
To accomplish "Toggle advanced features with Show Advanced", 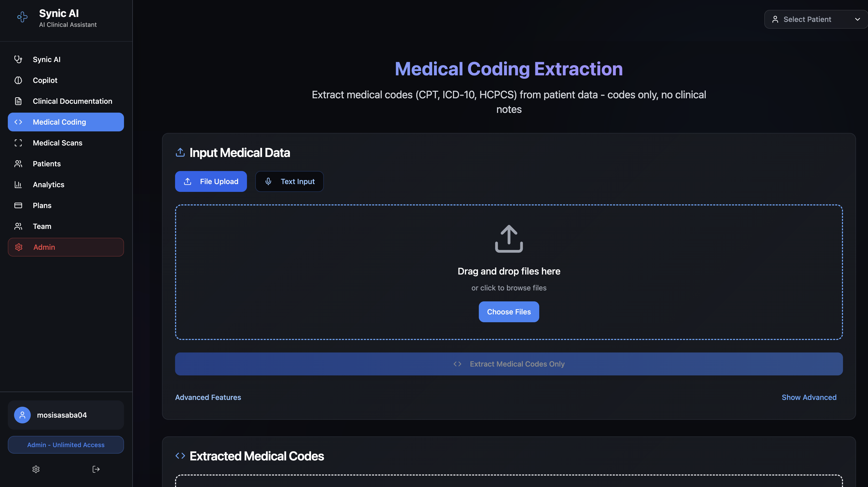I will point(809,397).
